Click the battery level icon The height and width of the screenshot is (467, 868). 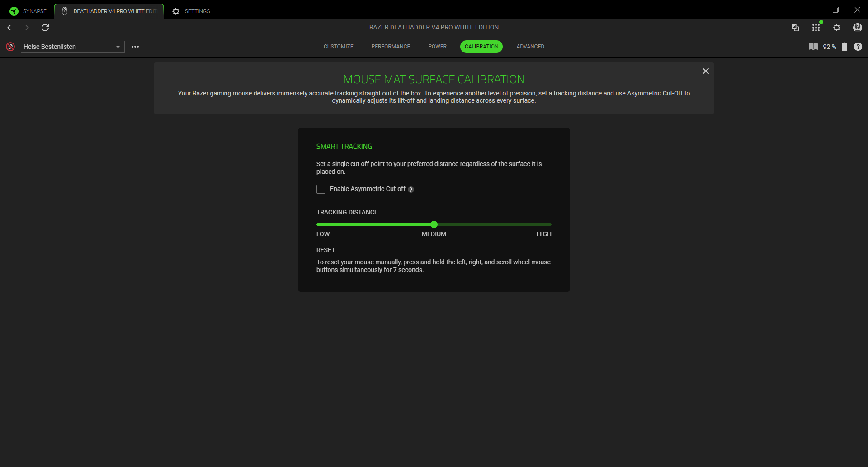point(844,47)
